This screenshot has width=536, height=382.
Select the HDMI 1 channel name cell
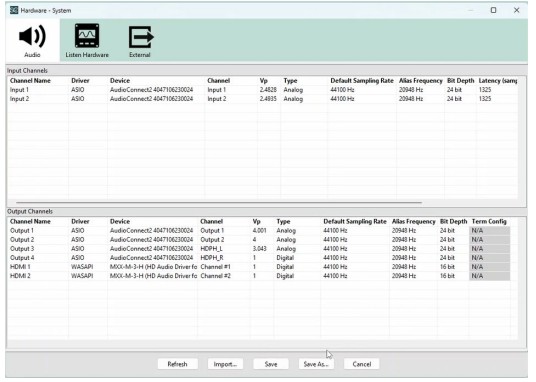click(x=20, y=267)
